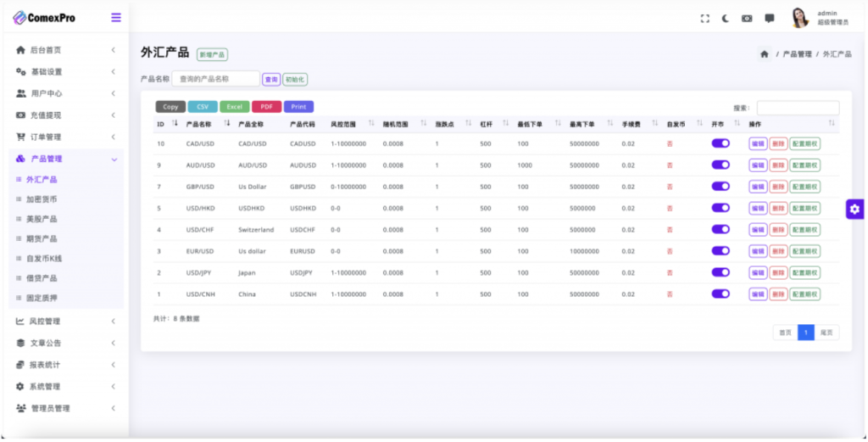
Task: Switch to dark mode with moon icon
Action: pos(726,19)
